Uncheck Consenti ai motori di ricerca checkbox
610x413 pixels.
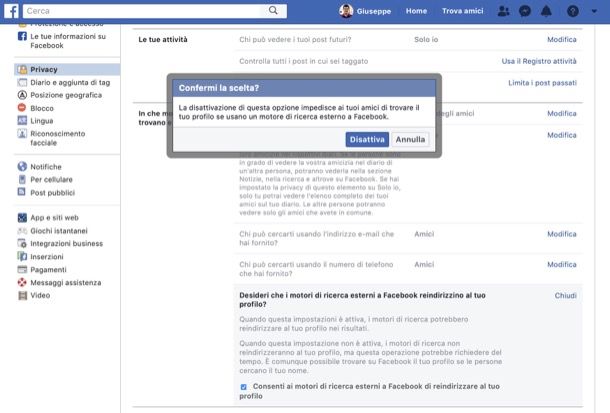pos(244,387)
